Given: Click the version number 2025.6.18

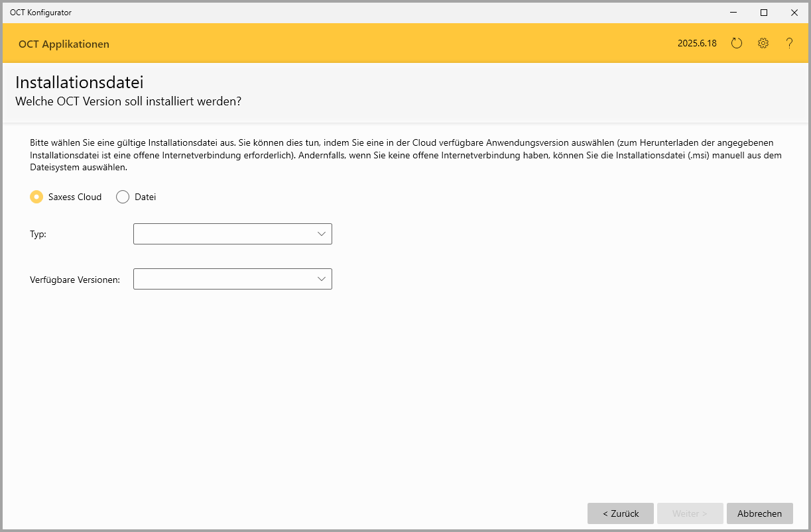Looking at the screenshot, I should pos(697,44).
